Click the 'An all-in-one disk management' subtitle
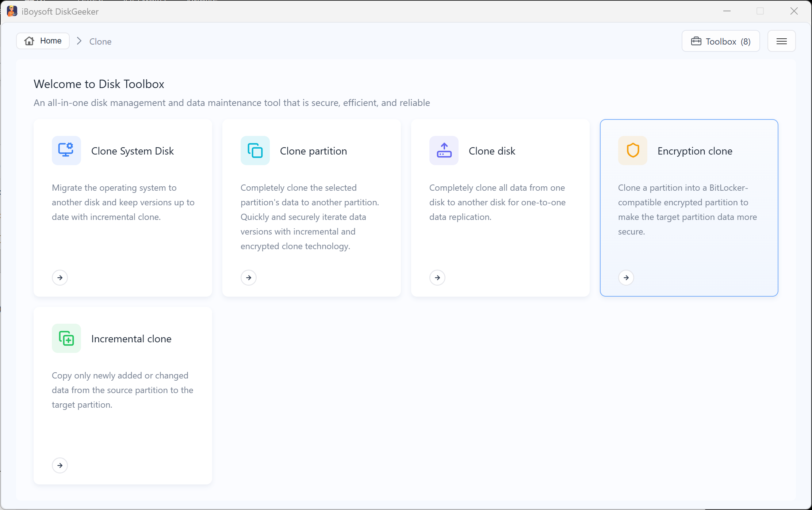This screenshot has width=812, height=510. point(232,103)
